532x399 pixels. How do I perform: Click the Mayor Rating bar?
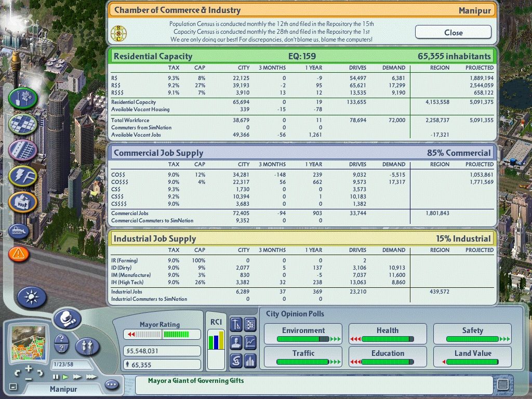(162, 335)
